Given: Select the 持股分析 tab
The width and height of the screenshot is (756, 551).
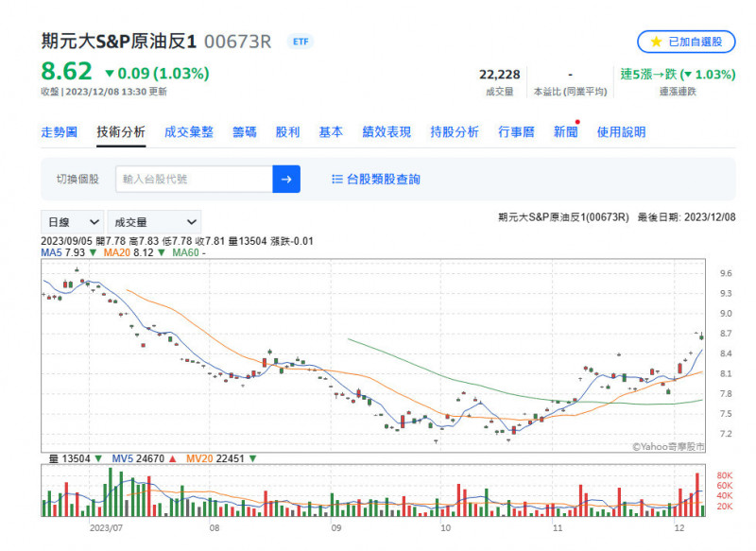Looking at the screenshot, I should point(455,131).
